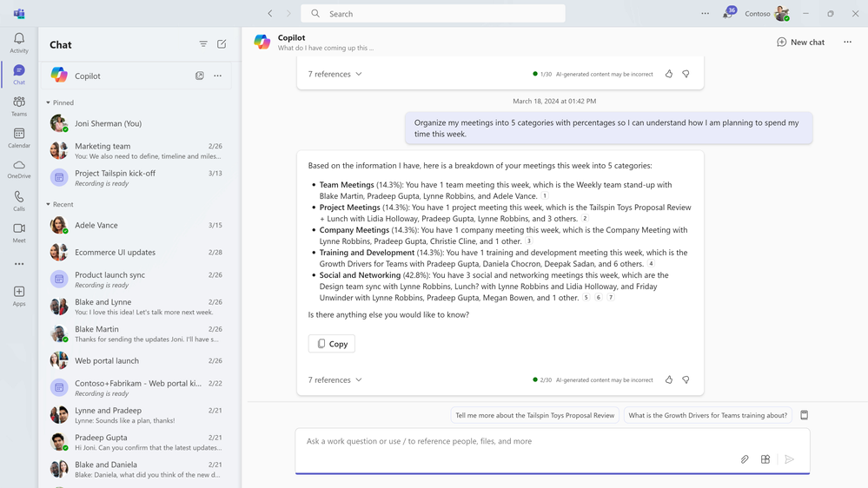This screenshot has width=868, height=488.
Task: Open settings and more ellipsis in title bar
Action: pyautogui.click(x=705, y=13)
